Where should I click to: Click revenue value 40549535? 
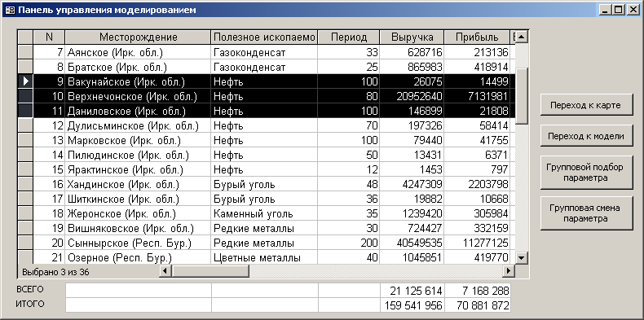tap(412, 243)
